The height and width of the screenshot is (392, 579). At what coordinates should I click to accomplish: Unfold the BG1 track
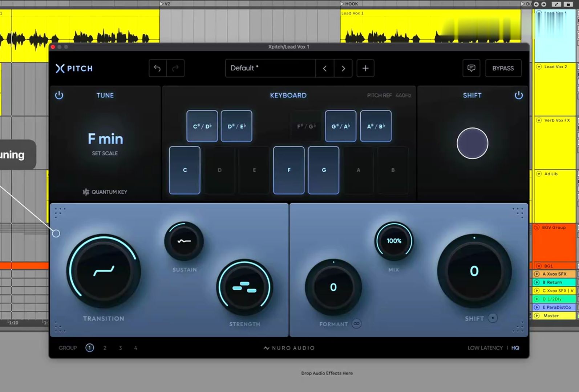tap(539, 266)
